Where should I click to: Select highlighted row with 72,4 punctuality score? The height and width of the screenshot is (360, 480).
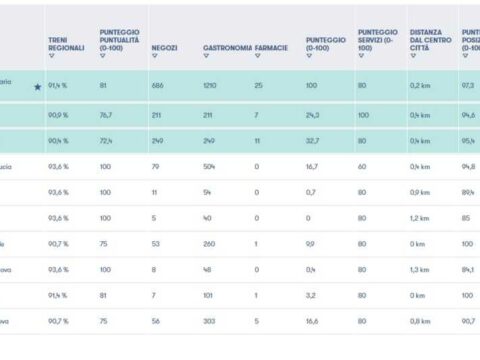pyautogui.click(x=240, y=141)
